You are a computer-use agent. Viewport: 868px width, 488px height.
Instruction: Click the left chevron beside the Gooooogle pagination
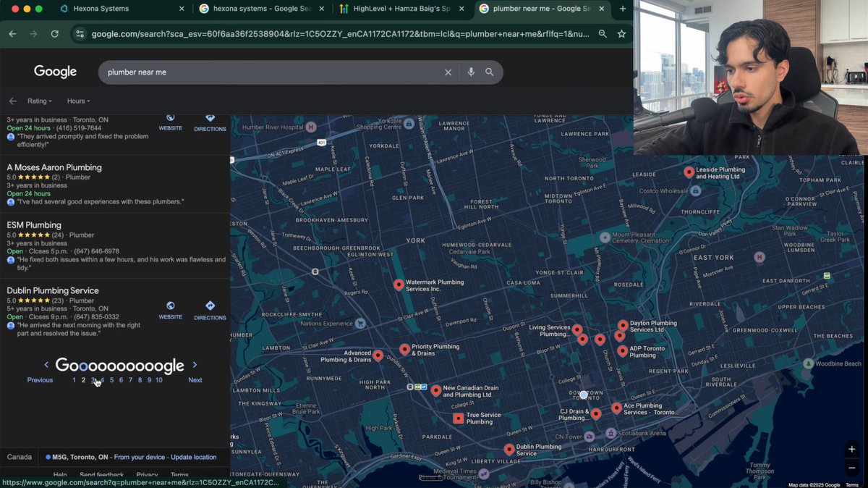[x=46, y=365]
